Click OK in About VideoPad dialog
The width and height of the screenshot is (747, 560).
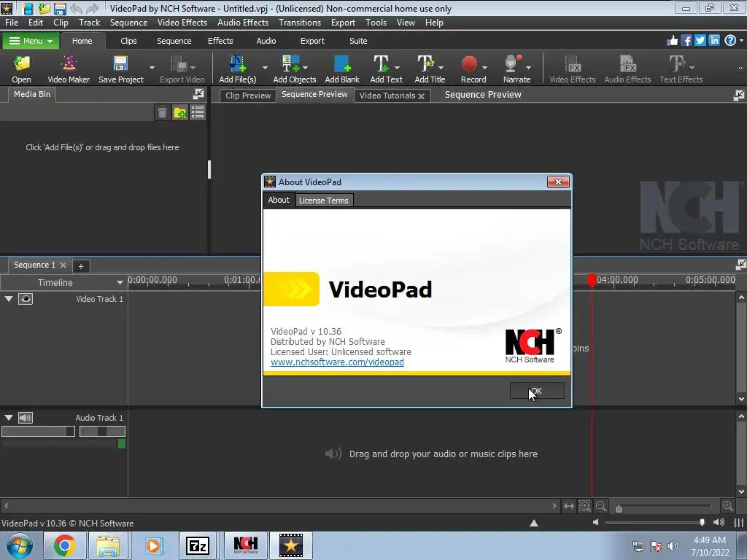[537, 391]
